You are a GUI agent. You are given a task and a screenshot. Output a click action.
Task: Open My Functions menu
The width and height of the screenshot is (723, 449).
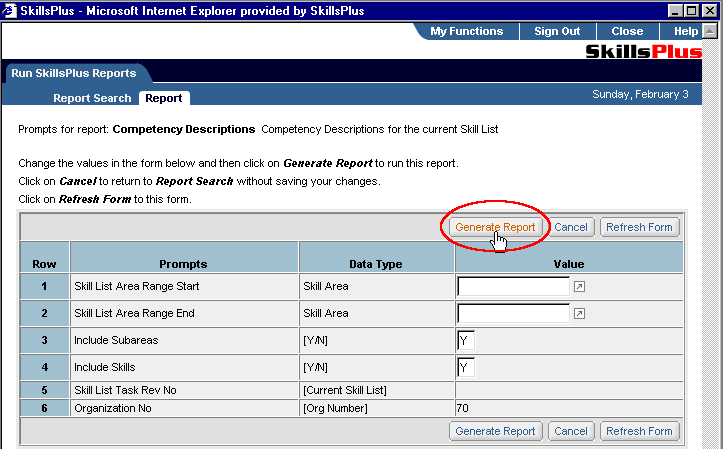[x=467, y=31]
